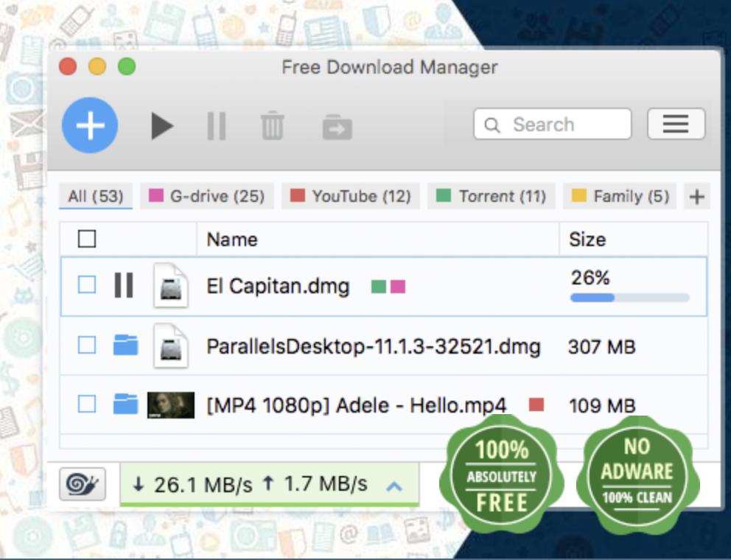Screen dimensions: 731x560
Task: Pause the El Capitan.dmg download
Action: pyautogui.click(x=124, y=285)
